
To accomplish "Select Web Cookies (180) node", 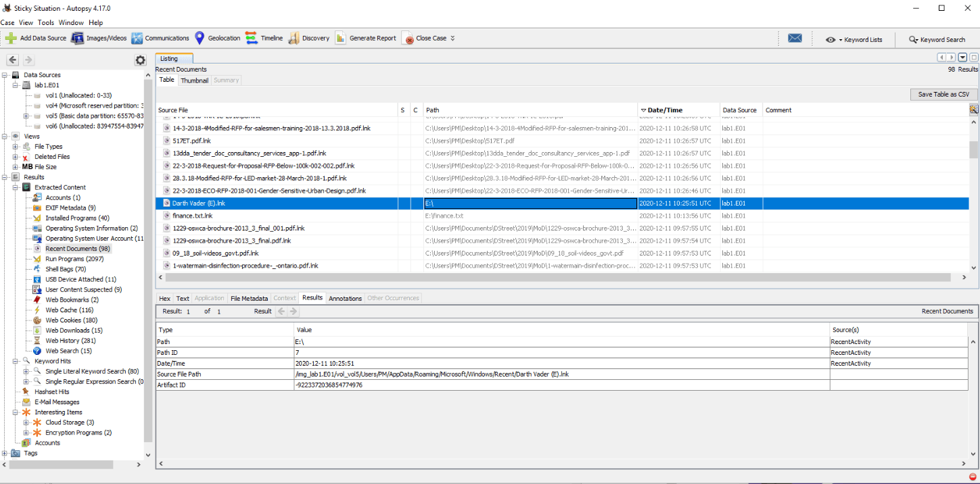I will [x=71, y=320].
